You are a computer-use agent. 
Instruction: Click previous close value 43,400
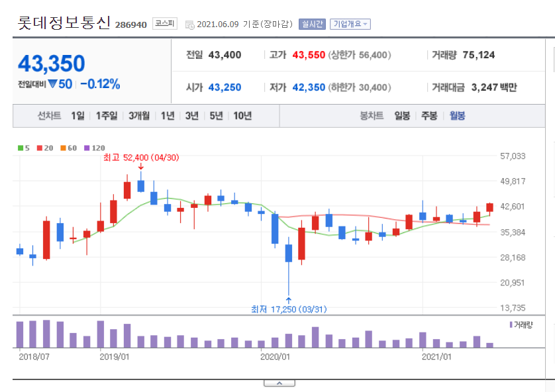coord(225,55)
